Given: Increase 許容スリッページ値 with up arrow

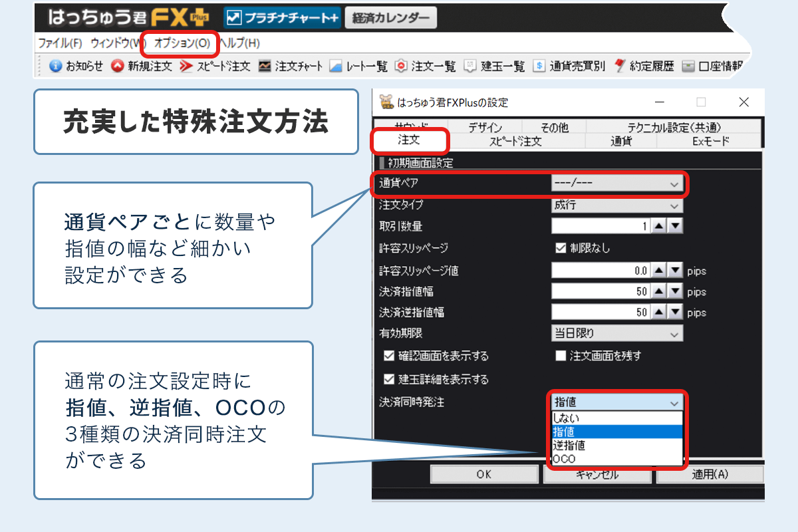Looking at the screenshot, I should click(x=658, y=271).
